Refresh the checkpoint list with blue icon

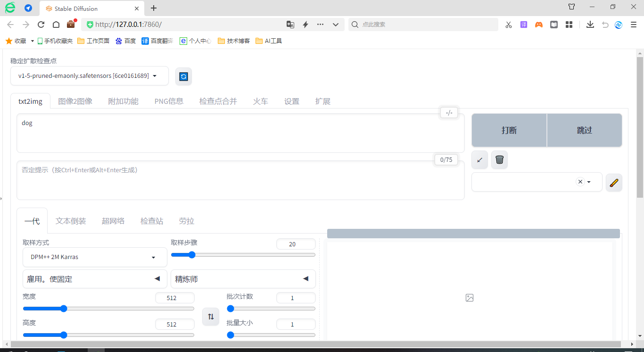[184, 76]
